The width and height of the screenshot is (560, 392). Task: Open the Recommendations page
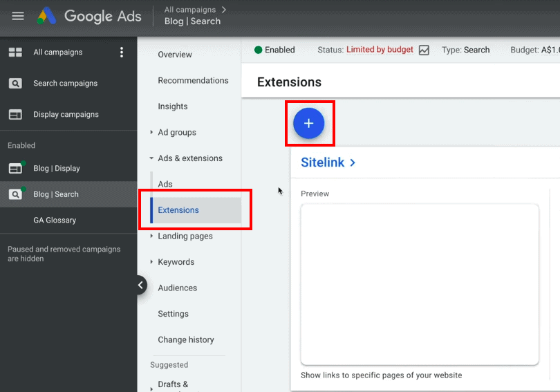193,80
